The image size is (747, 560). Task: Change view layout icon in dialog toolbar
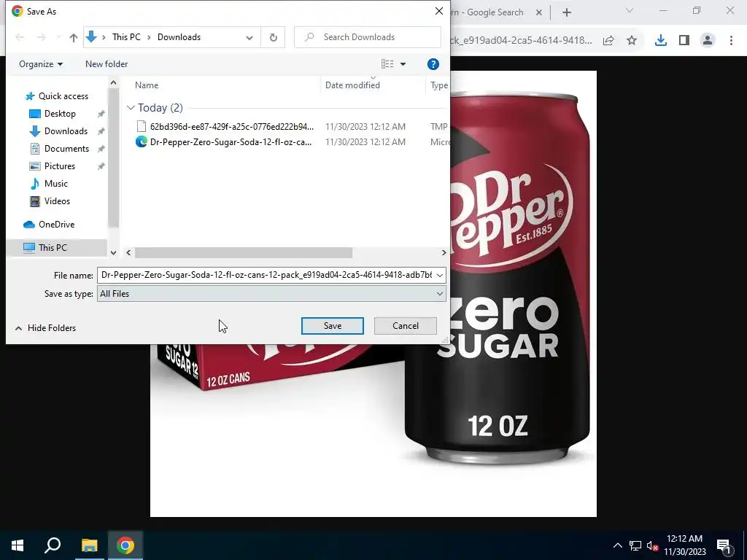(x=387, y=64)
